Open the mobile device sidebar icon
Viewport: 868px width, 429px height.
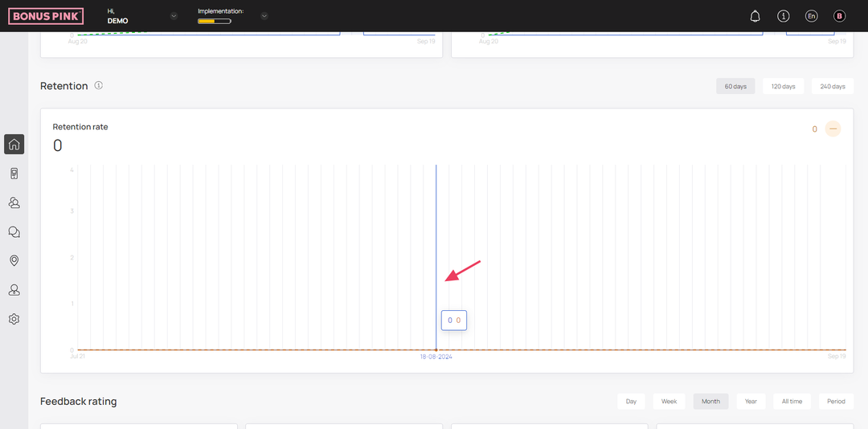pyautogui.click(x=14, y=174)
